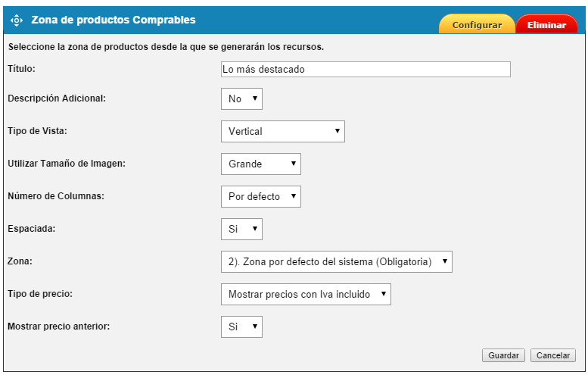This screenshot has width=588, height=375.
Task: Open Número de Columnas dropdown
Action: point(260,196)
